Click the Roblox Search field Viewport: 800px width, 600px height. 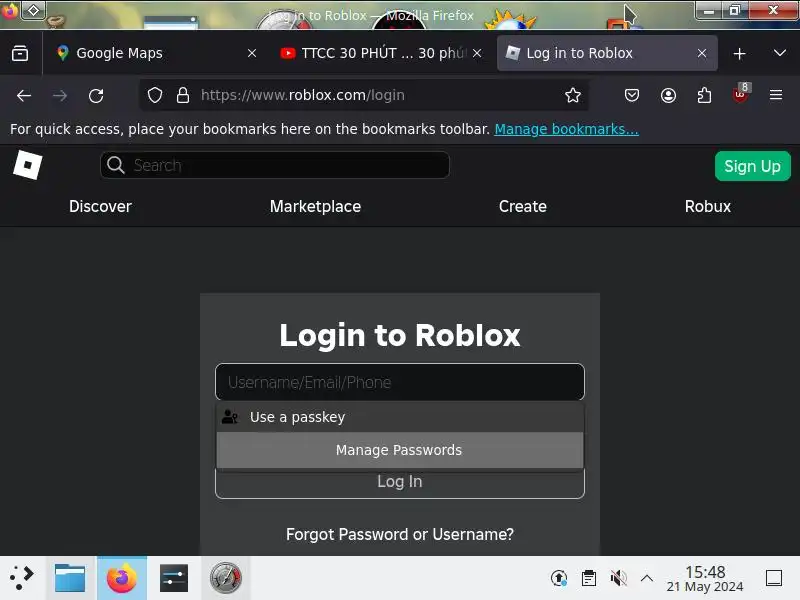pos(274,165)
